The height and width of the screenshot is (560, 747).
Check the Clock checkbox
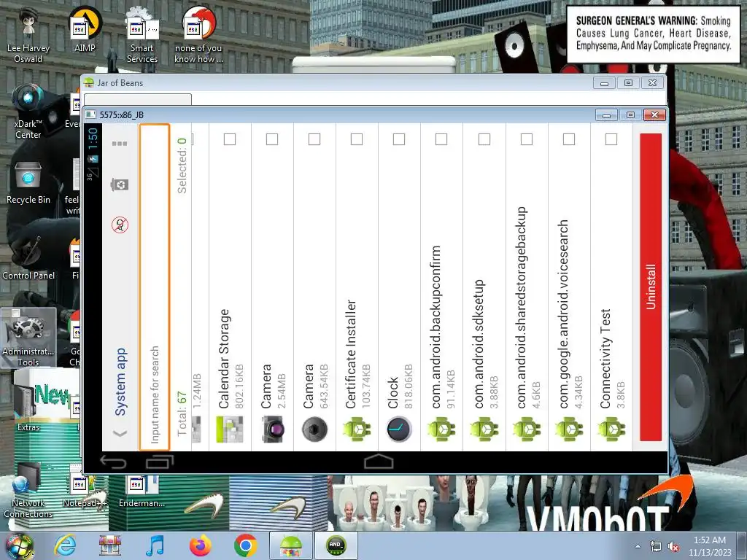(399, 139)
